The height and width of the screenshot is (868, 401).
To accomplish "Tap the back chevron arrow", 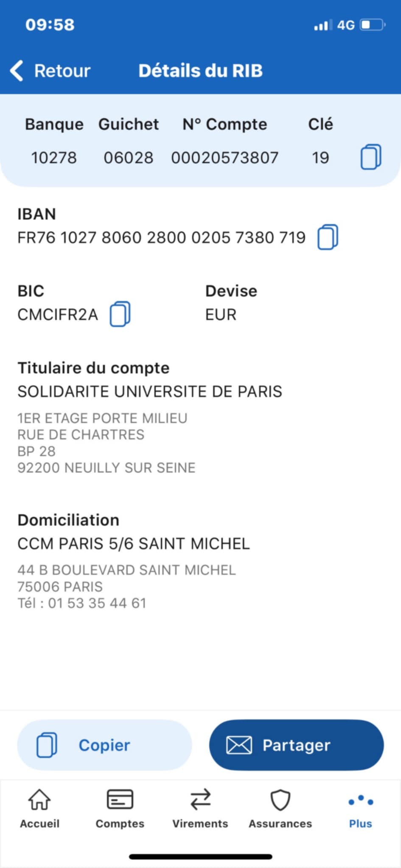I will 17,70.
